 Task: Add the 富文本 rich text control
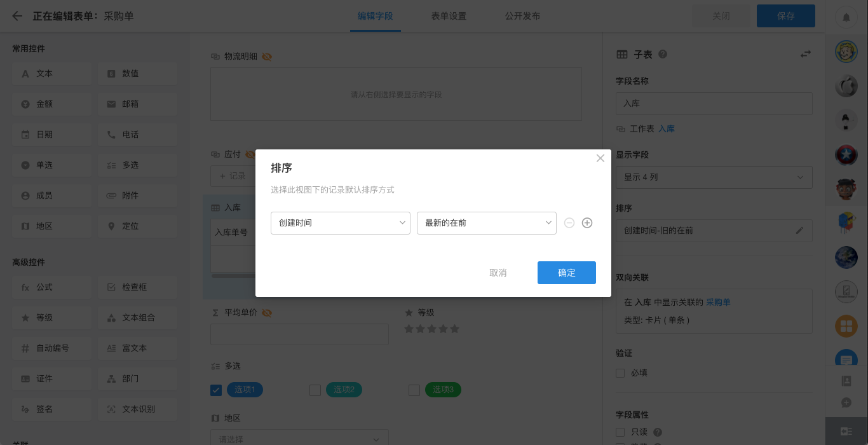[137, 348]
